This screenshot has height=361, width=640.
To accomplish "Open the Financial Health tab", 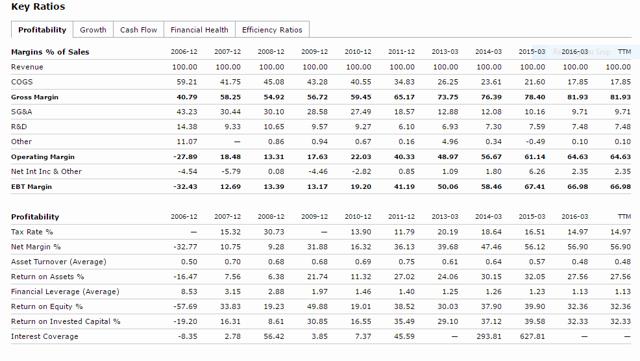I will 199,30.
